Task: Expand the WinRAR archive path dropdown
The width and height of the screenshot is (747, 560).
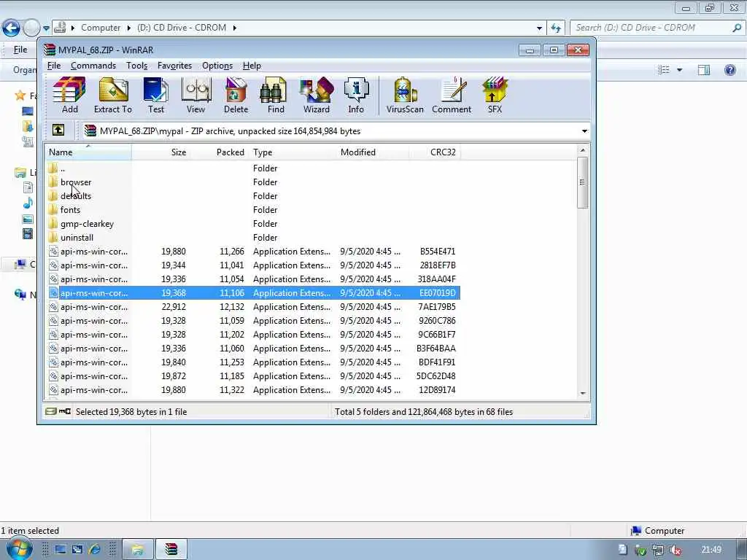Action: coord(584,131)
